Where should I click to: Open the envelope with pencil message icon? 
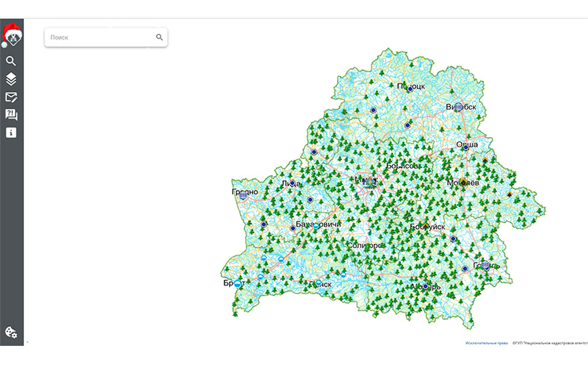[x=11, y=97]
